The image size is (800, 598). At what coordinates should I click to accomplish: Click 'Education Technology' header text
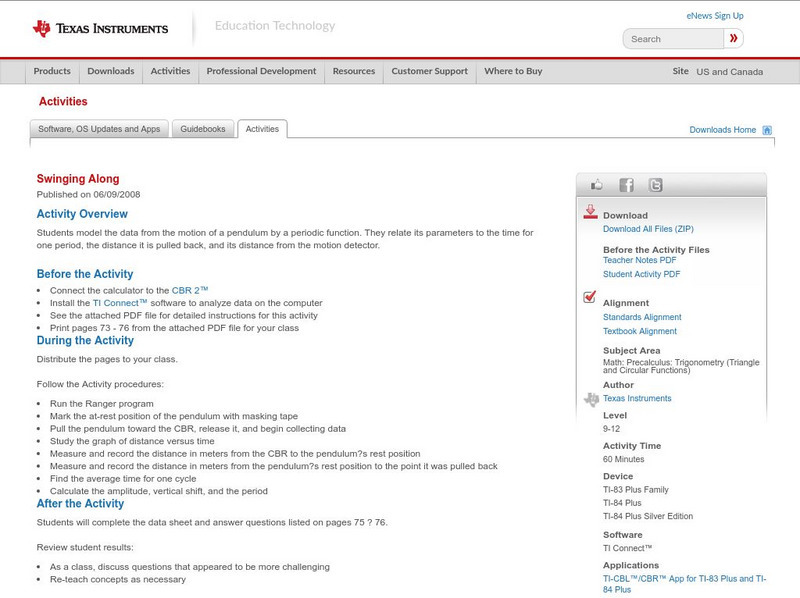tap(275, 26)
